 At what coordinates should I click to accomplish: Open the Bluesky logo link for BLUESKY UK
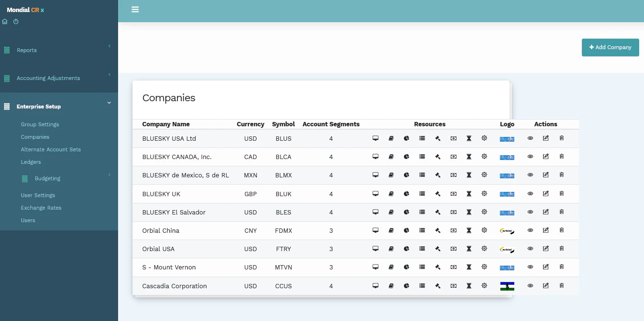[x=507, y=194]
